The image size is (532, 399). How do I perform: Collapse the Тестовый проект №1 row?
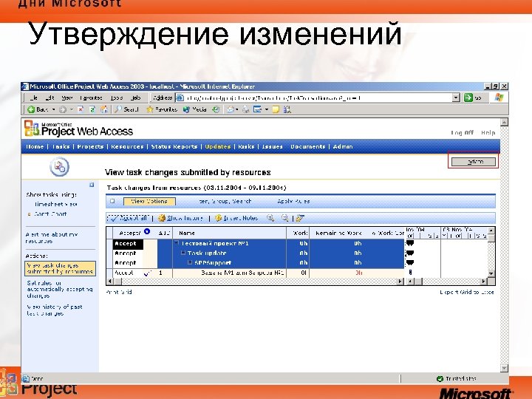[177, 243]
